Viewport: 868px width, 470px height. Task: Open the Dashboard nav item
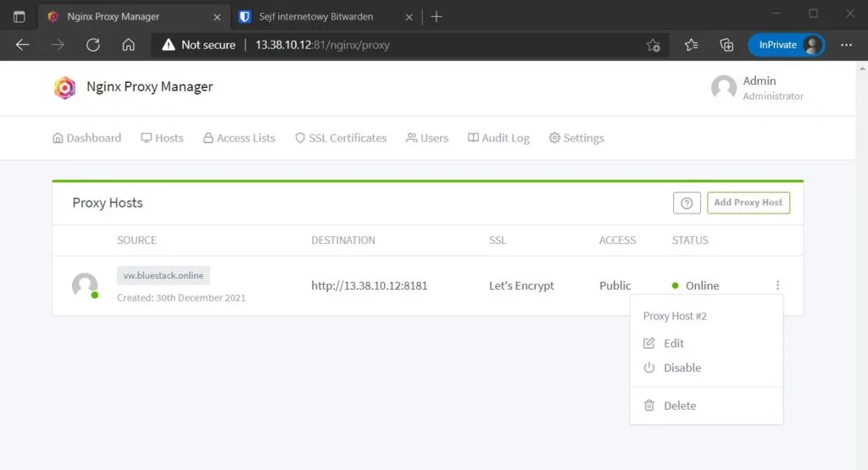87,138
